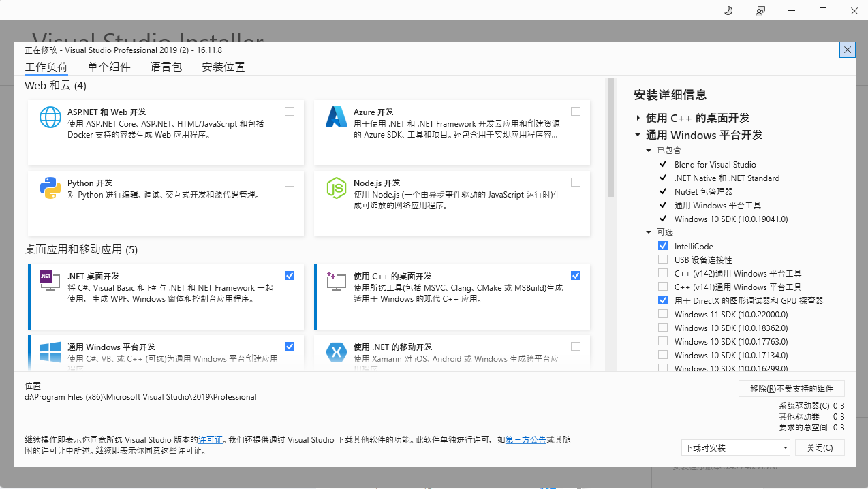Click the ASP.NET and Web globe icon
Viewport: 868px width, 489px height.
50,117
